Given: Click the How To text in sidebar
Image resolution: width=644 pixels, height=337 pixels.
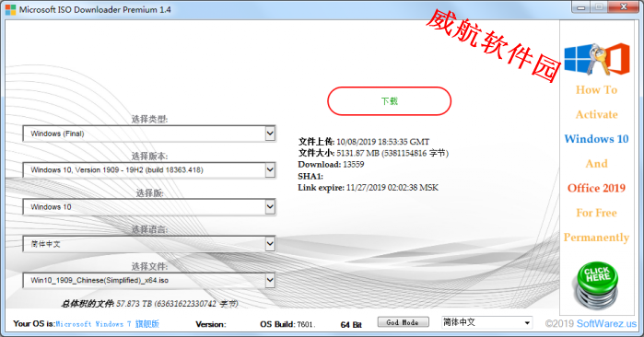Looking at the screenshot, I should [596, 89].
